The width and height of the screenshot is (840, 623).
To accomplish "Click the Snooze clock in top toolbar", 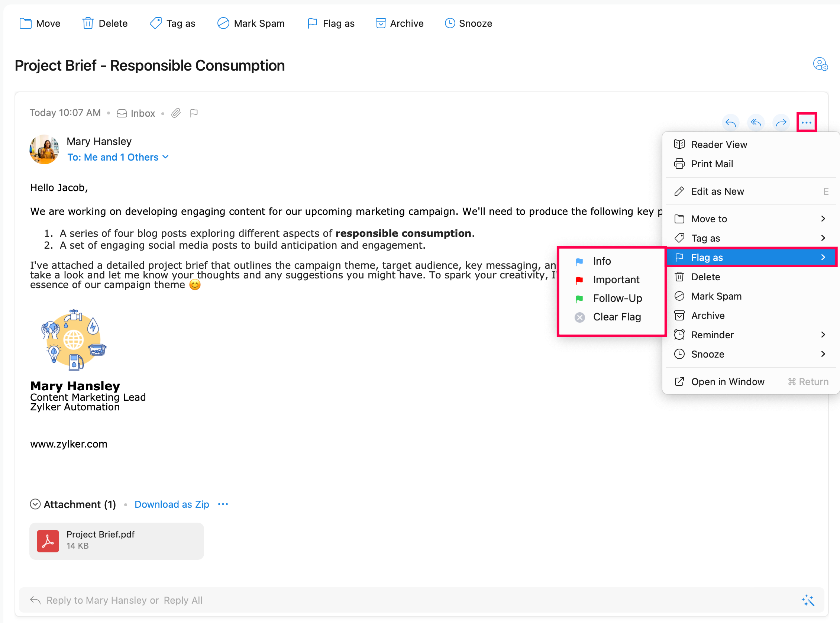I will 468,23.
